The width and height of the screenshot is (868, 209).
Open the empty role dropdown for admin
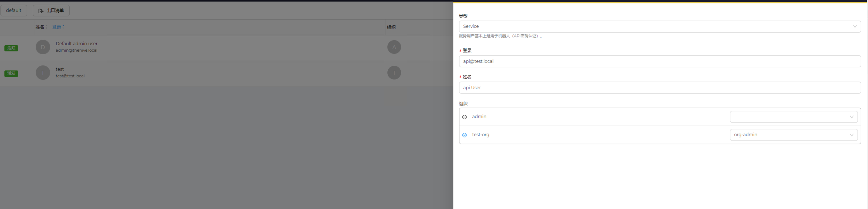(793, 117)
